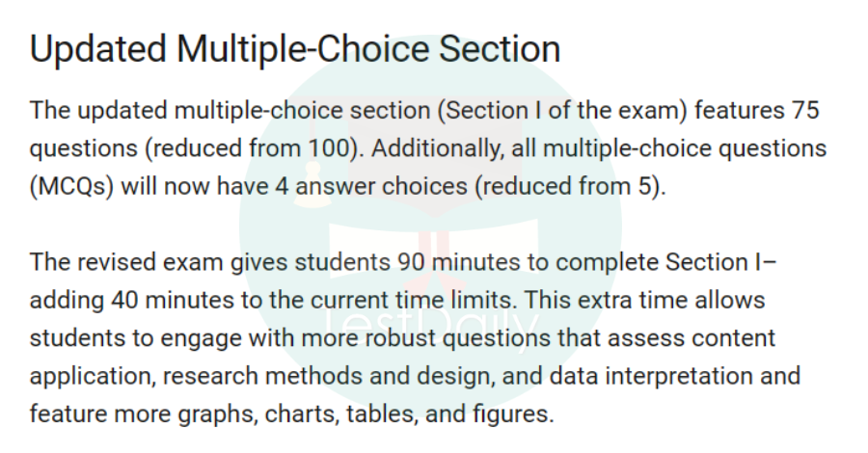
Task: Click 'research methods and design,' phrase
Action: pyautogui.click(x=329, y=376)
